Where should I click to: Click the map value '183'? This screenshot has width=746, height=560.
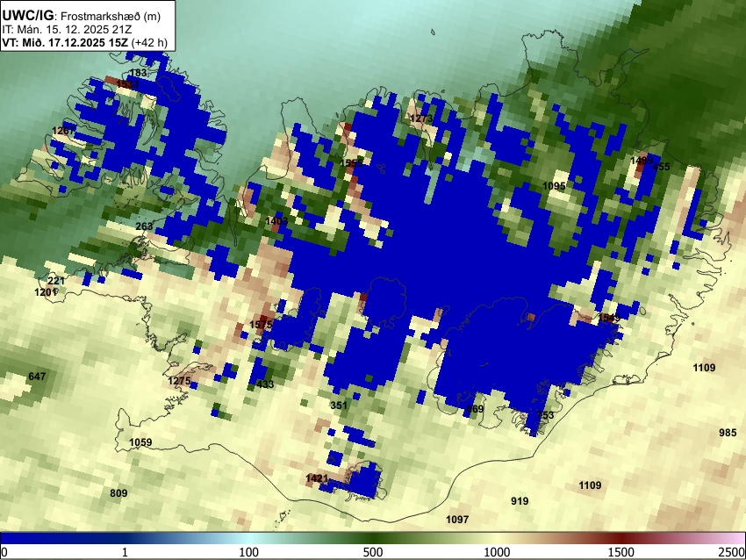point(138,73)
